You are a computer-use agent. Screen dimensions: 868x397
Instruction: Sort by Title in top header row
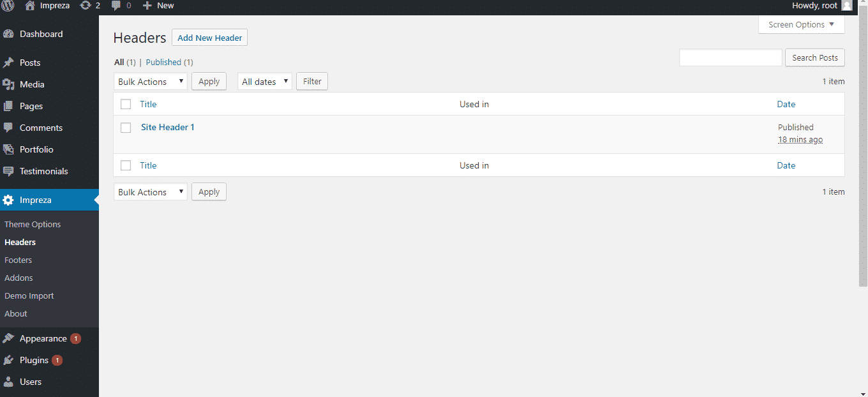tap(148, 104)
